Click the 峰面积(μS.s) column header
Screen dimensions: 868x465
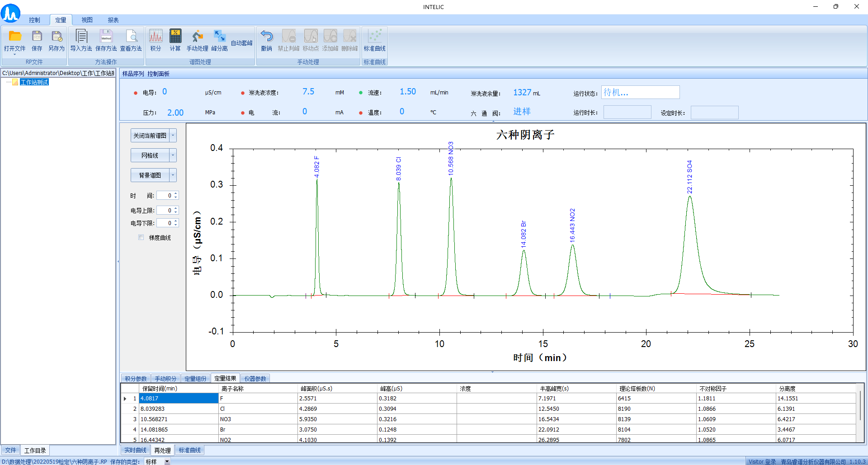point(338,389)
